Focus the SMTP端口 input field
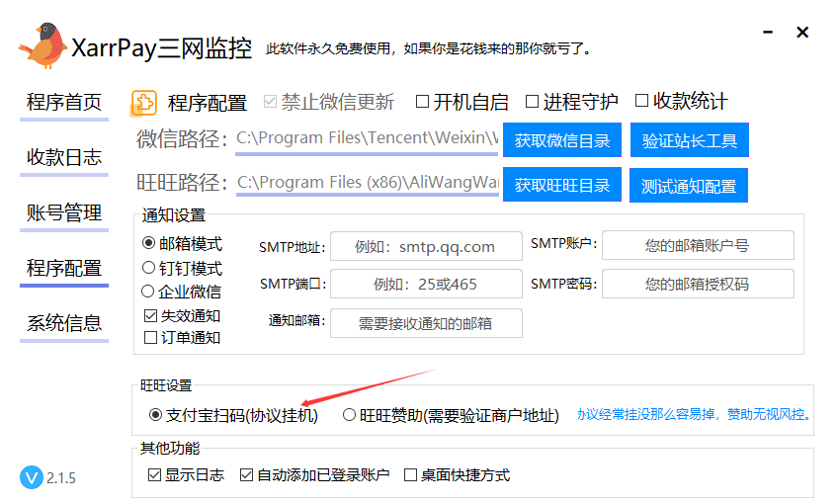The width and height of the screenshot is (840, 504). coord(426,284)
